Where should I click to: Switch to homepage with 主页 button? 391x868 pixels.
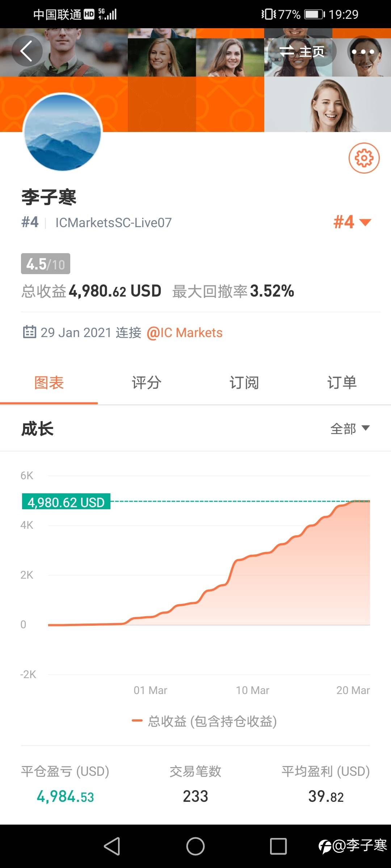(302, 52)
